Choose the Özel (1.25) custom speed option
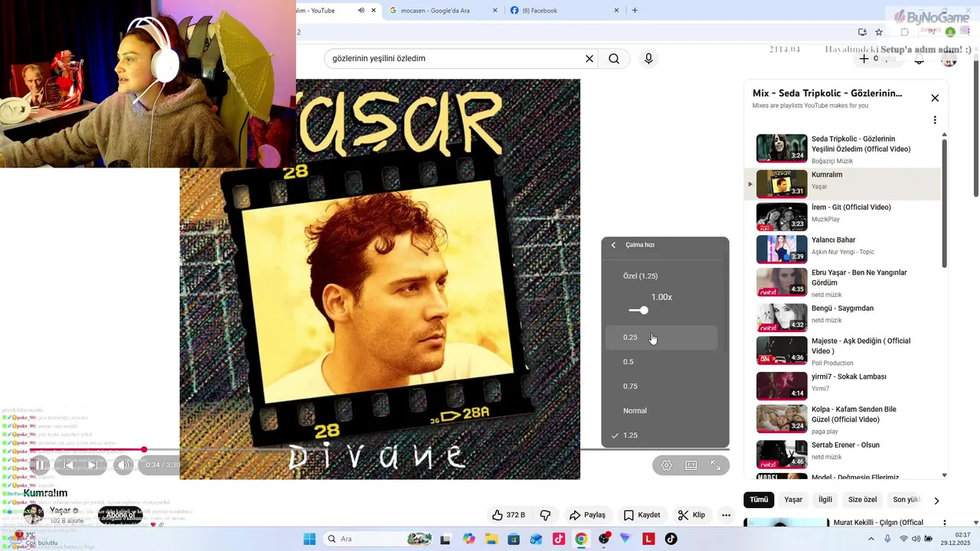The height and width of the screenshot is (551, 980). pyautogui.click(x=661, y=276)
